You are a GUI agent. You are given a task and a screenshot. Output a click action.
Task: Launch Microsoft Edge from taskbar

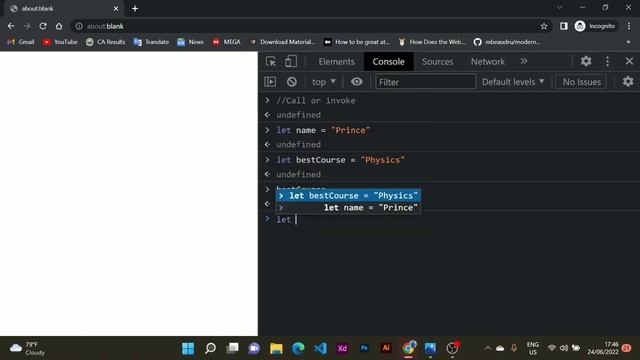pos(298,348)
